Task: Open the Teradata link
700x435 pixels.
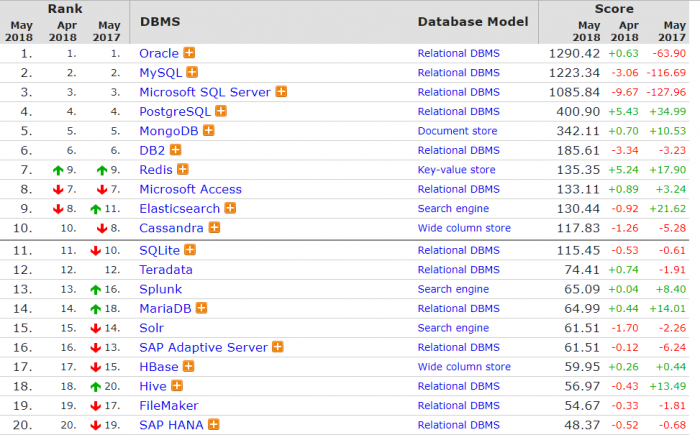Action: point(166,270)
